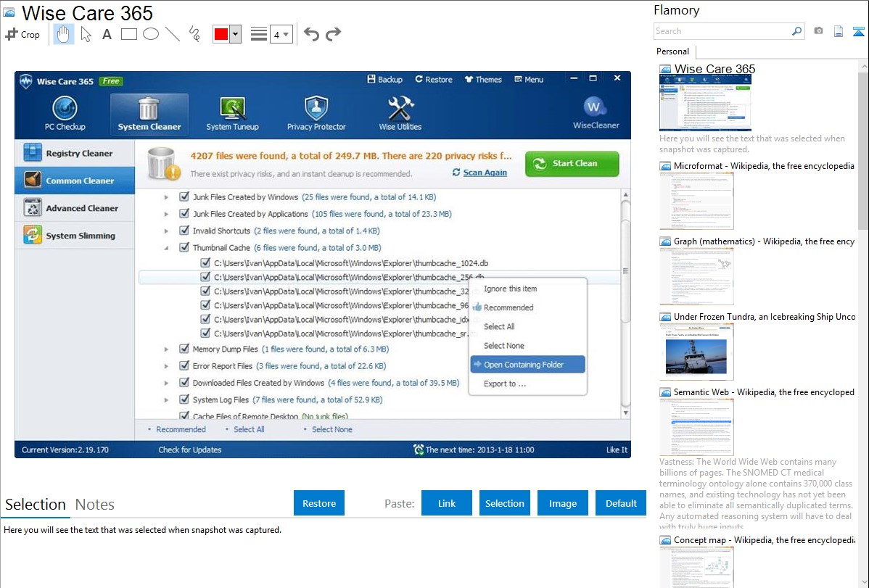Open the line style options icon
Screen dimensions: 869x588
(x=258, y=34)
